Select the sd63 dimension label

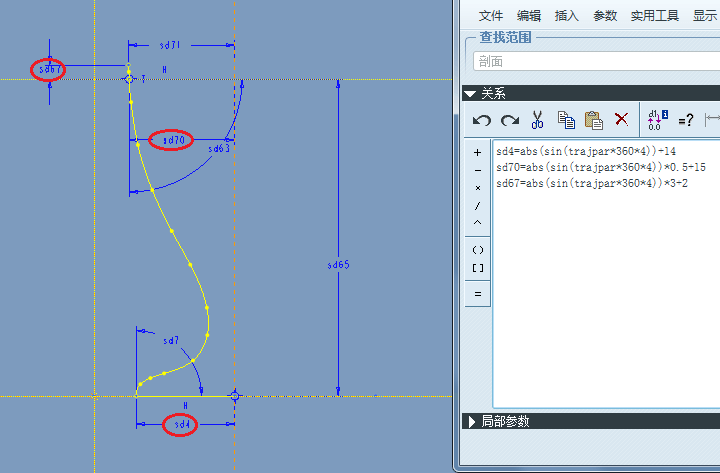tap(219, 148)
